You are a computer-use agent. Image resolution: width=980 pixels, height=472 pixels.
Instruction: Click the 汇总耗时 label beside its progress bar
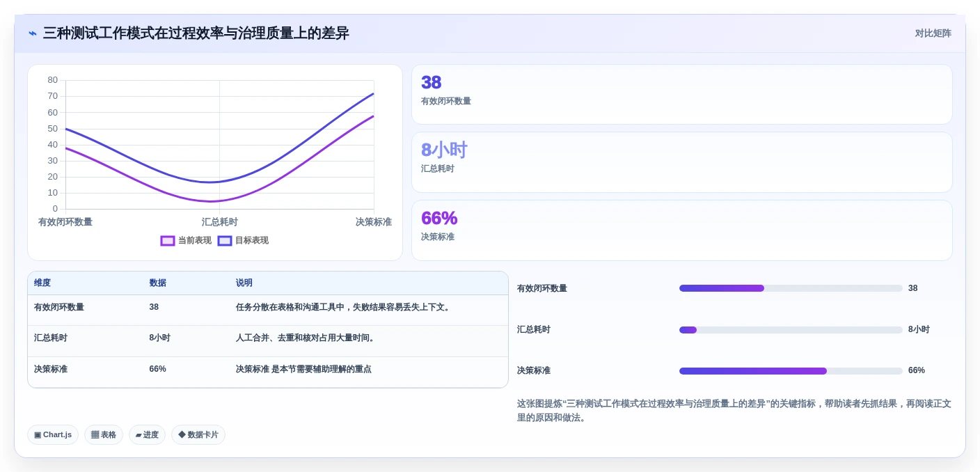pos(534,330)
